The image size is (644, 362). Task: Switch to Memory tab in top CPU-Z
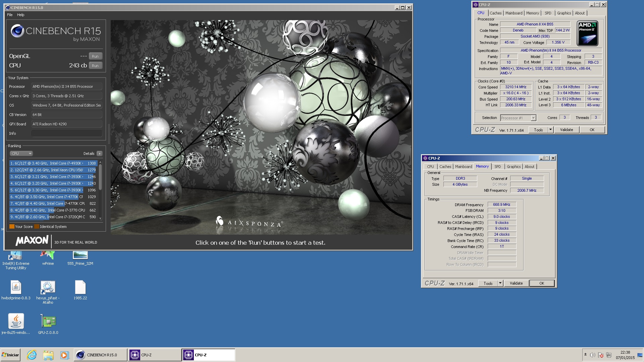tap(532, 13)
